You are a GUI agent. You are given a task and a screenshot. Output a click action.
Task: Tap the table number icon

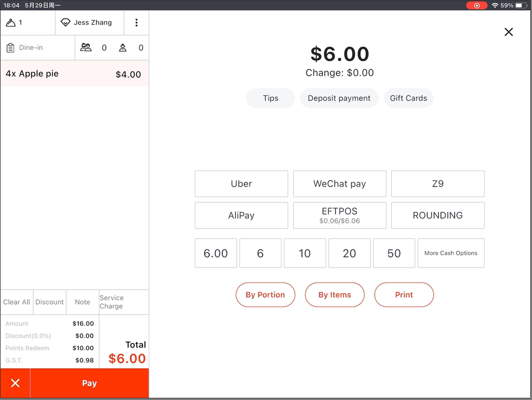[x=11, y=23]
